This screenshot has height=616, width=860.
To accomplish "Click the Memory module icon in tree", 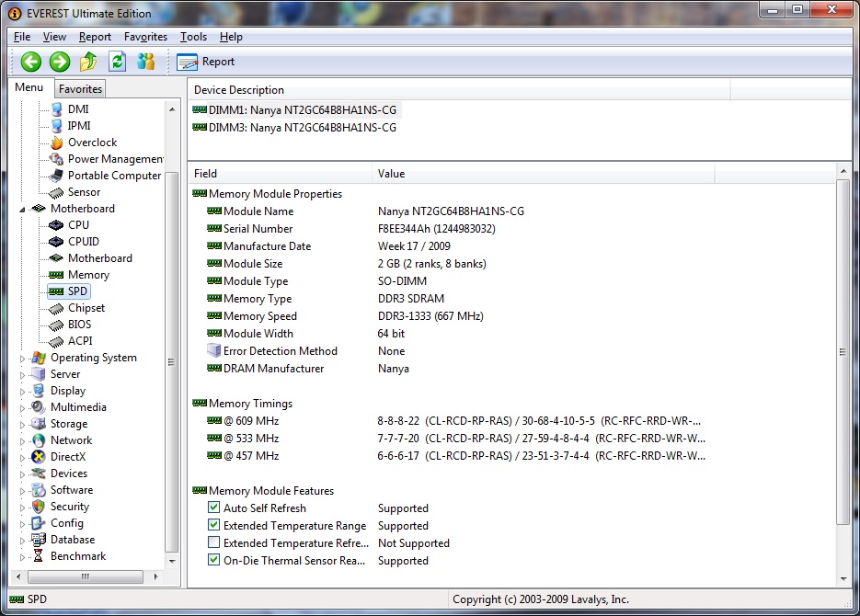I will [x=56, y=275].
